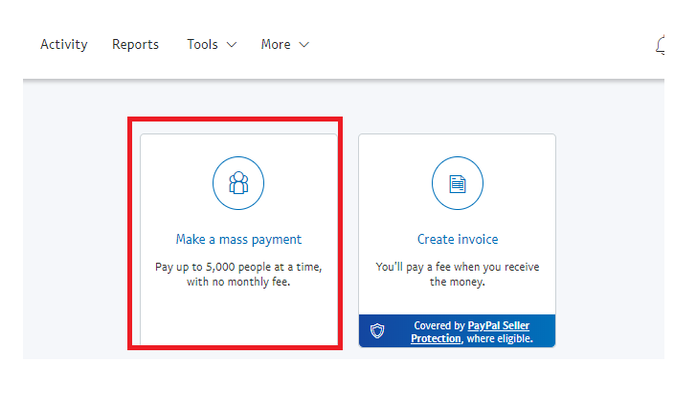Screen dimensions: 700x400
Task: Click the invoice document icon
Action: [x=458, y=183]
